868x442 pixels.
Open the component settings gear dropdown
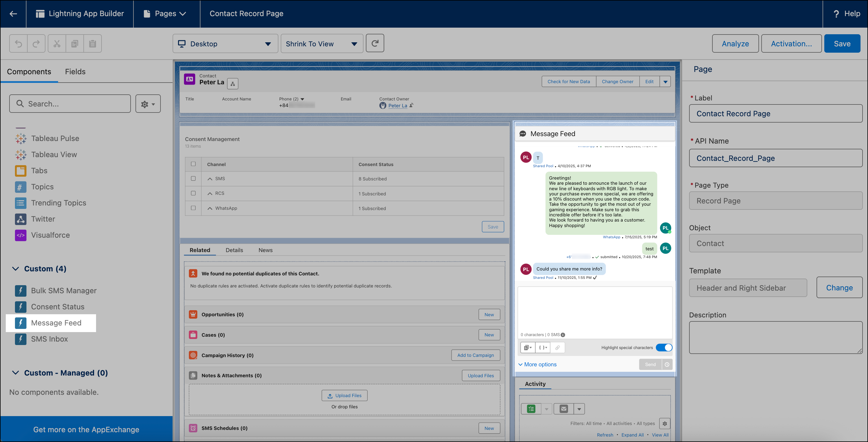point(148,104)
